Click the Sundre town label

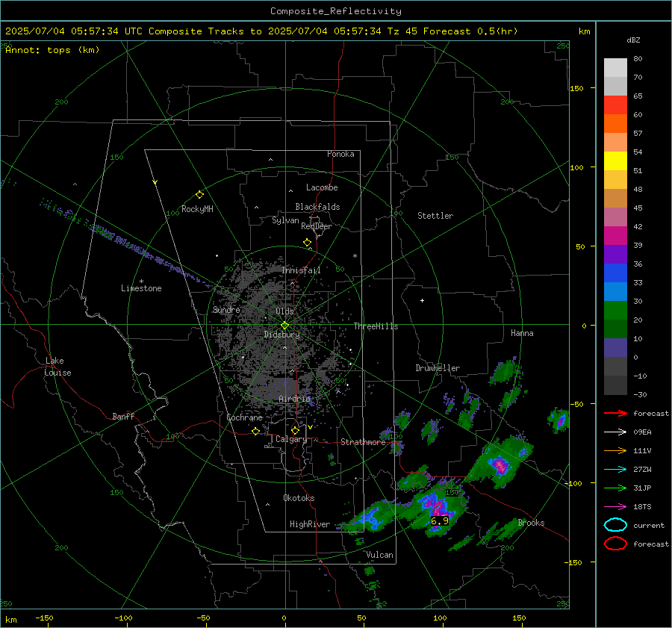tap(226, 309)
